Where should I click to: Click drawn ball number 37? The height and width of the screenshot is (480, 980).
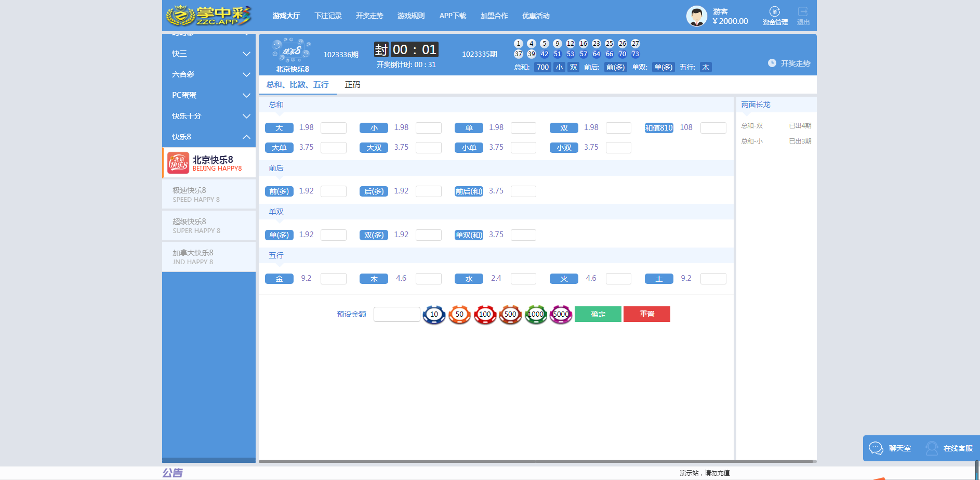519,54
